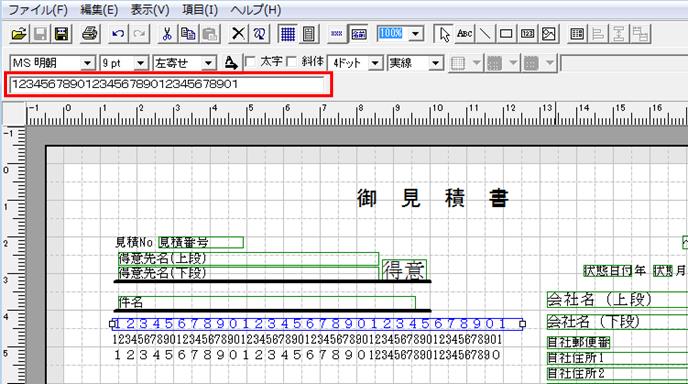Click the text input field with numbers
The height and width of the screenshot is (384, 688).
[168, 84]
